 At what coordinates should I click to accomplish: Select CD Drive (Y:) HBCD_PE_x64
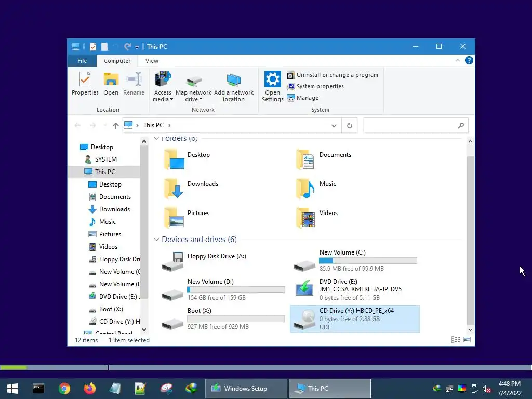(x=354, y=319)
